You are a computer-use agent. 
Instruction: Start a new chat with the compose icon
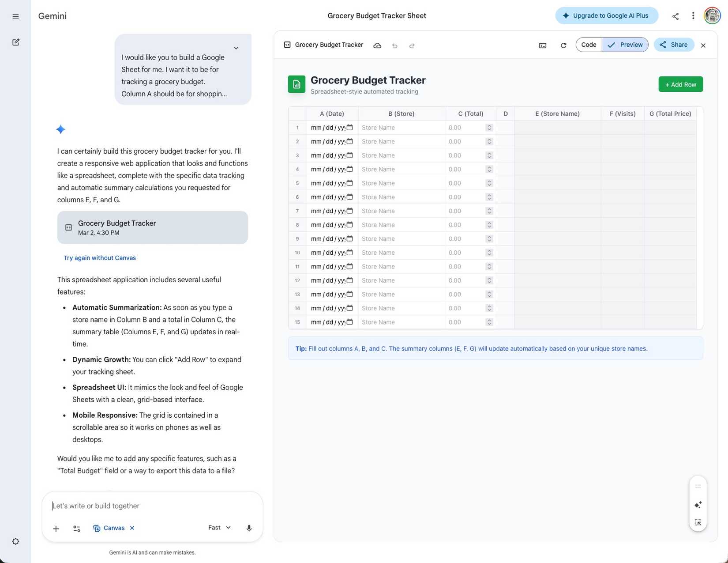click(x=16, y=42)
